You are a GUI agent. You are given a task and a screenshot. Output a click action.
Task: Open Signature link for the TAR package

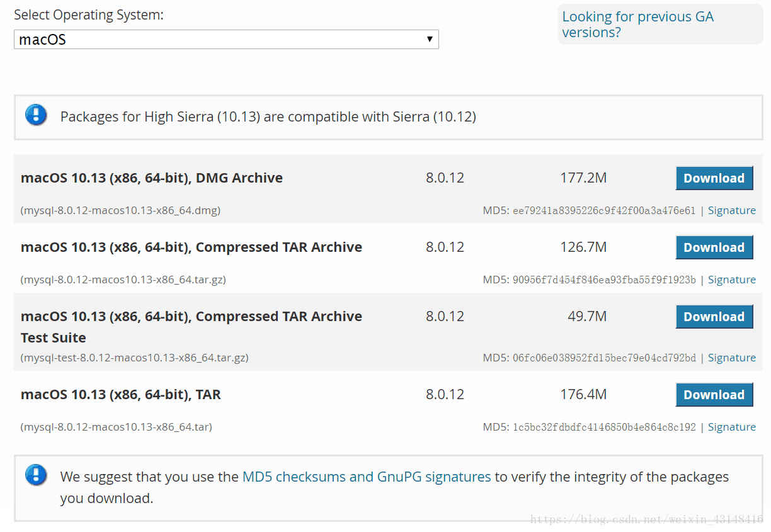[x=731, y=427]
